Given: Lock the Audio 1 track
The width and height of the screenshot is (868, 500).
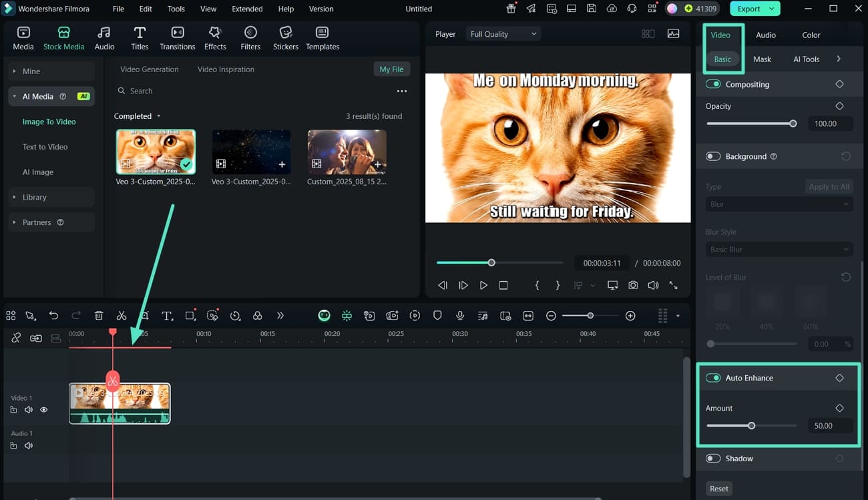Looking at the screenshot, I should [13, 445].
